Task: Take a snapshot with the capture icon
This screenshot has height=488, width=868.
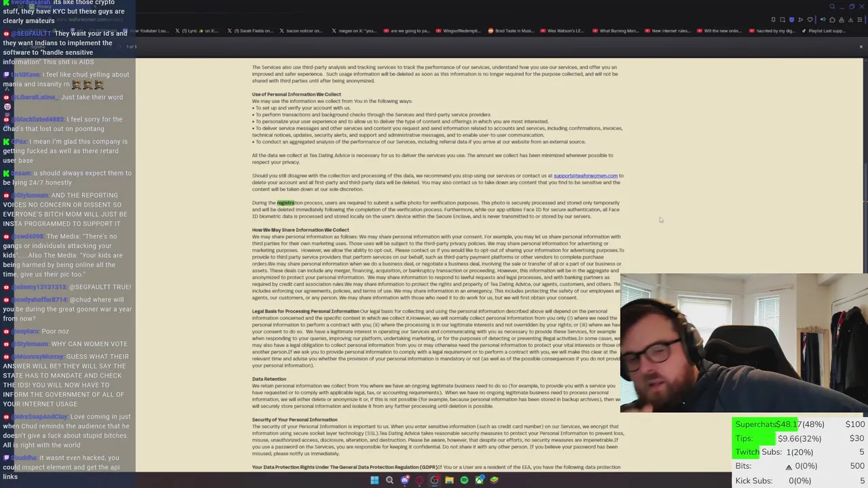Action: tap(782, 20)
